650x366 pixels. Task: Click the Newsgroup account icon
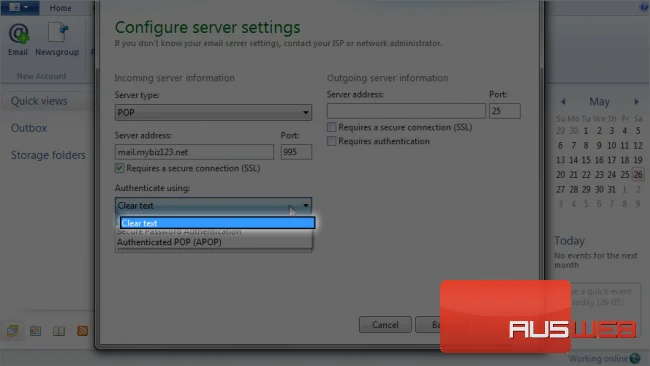pos(57,39)
